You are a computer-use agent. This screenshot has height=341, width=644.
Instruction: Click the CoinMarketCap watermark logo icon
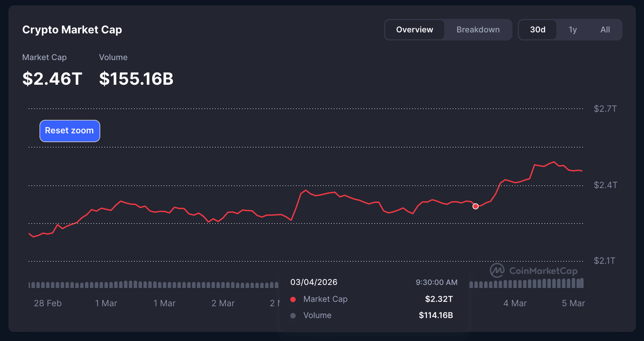coord(497,271)
